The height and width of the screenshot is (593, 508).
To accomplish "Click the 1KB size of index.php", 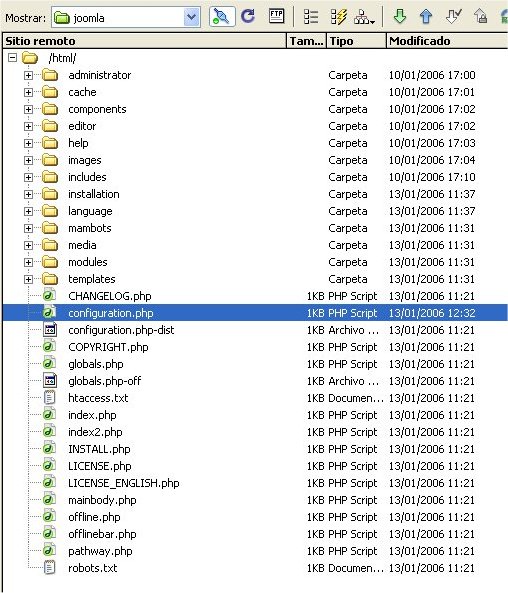I will pyautogui.click(x=316, y=415).
